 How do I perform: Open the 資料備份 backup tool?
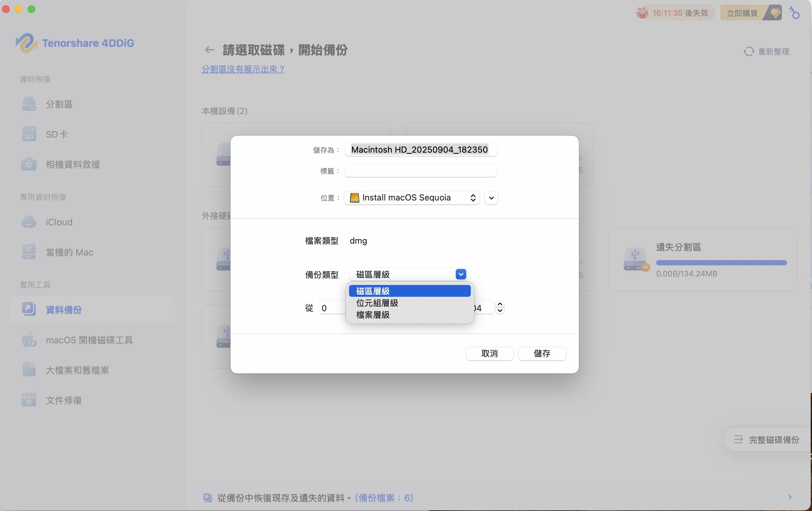[x=65, y=310]
